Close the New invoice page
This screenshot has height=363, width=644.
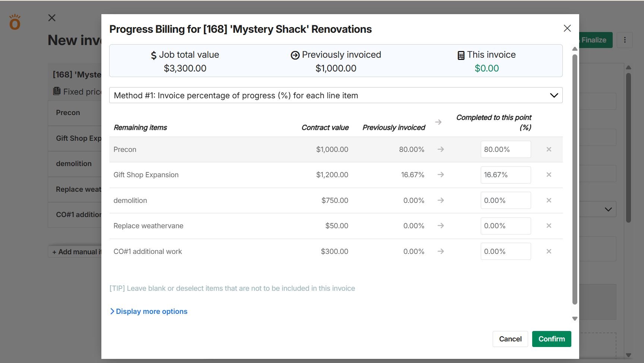click(x=52, y=18)
